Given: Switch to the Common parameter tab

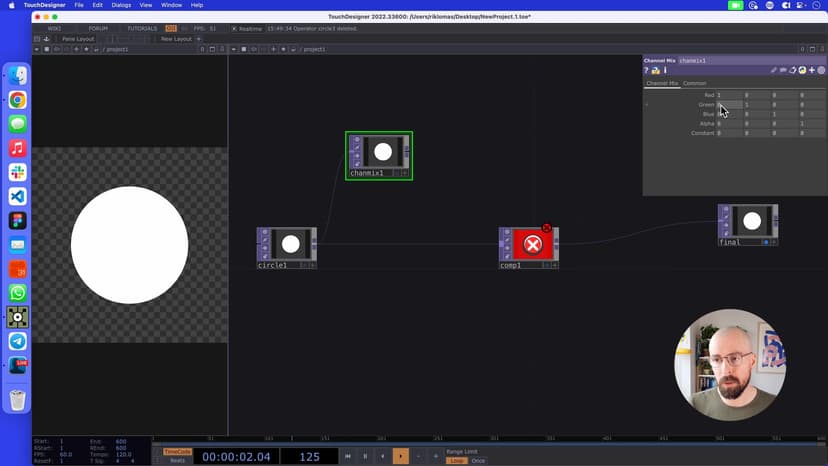Looking at the screenshot, I should (x=694, y=83).
